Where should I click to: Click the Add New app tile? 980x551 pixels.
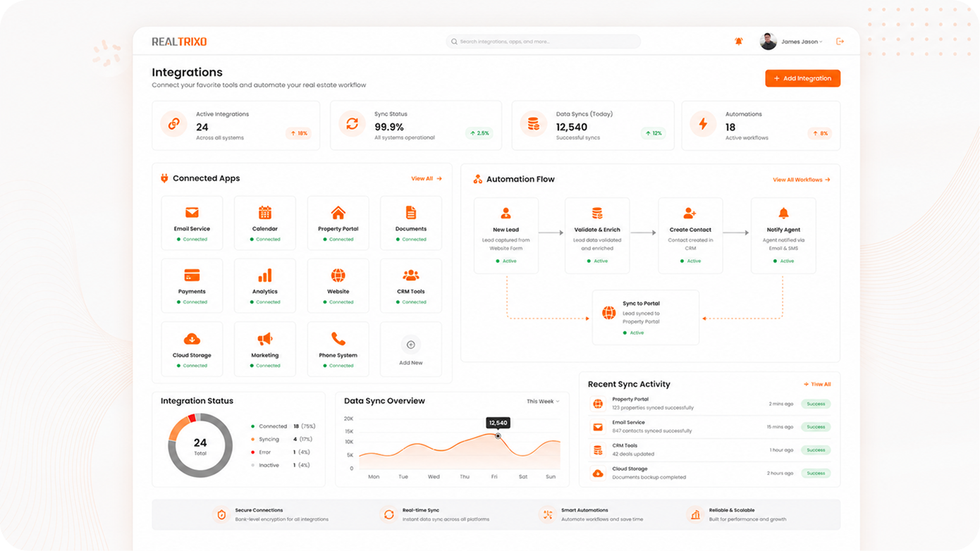pyautogui.click(x=411, y=349)
